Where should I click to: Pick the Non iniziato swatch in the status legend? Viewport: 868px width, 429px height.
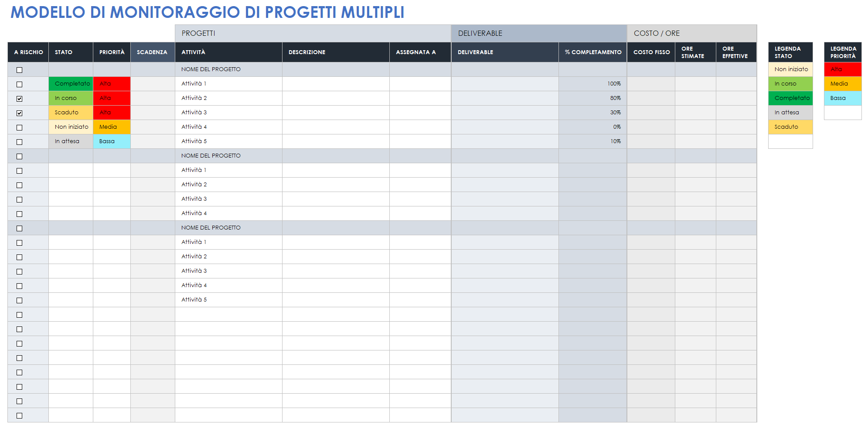point(790,69)
